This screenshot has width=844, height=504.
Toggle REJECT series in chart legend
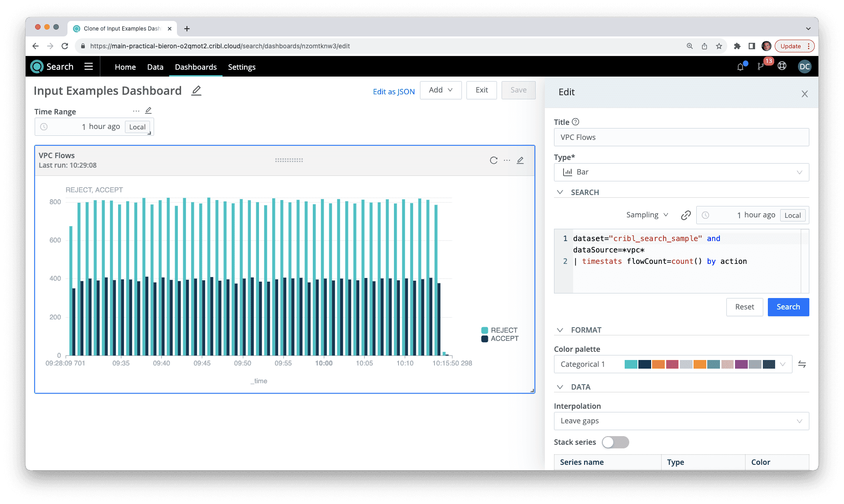tap(499, 330)
